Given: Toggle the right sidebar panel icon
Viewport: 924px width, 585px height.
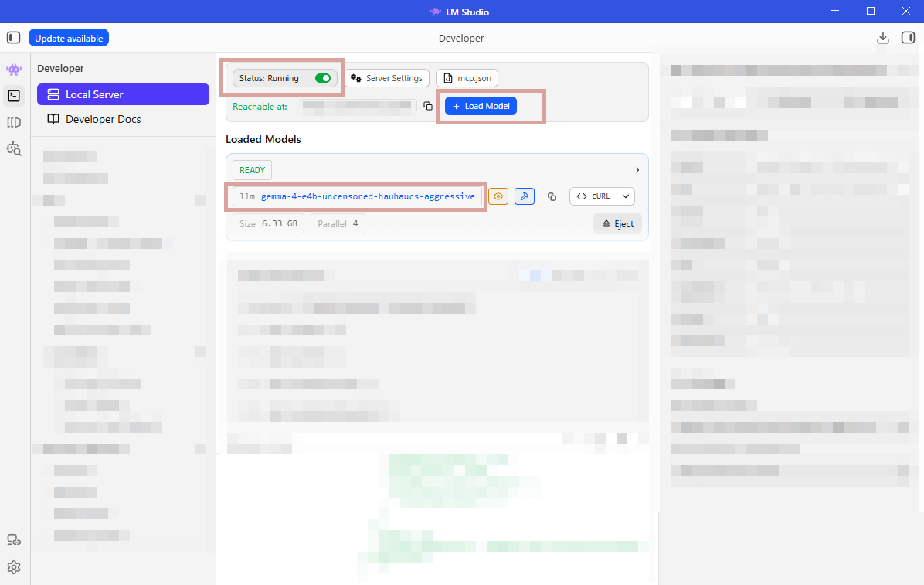Looking at the screenshot, I should (908, 38).
